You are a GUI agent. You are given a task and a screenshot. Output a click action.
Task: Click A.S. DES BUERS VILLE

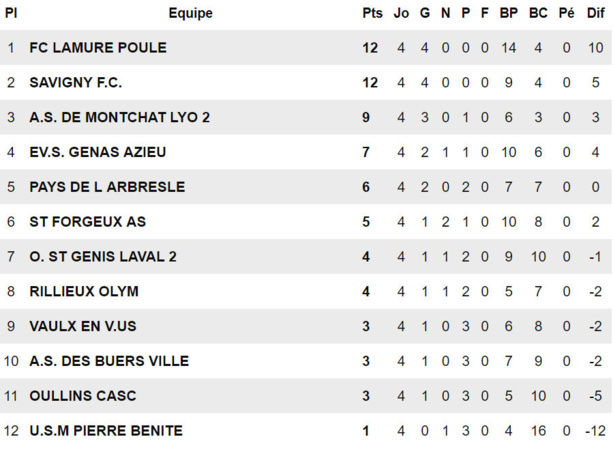pos(109,361)
